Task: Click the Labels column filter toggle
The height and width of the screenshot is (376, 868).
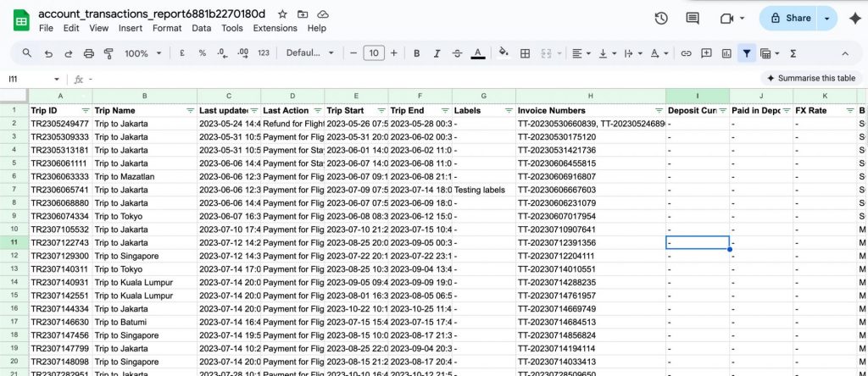Action: point(509,111)
